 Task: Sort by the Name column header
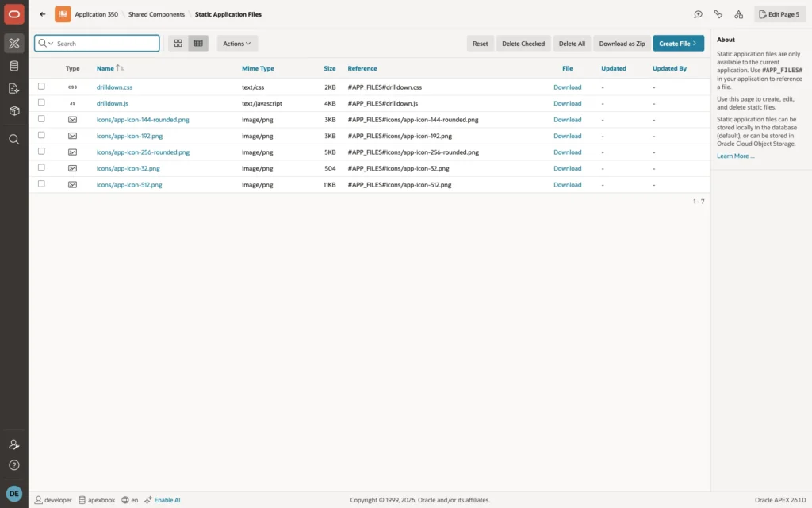[105, 68]
